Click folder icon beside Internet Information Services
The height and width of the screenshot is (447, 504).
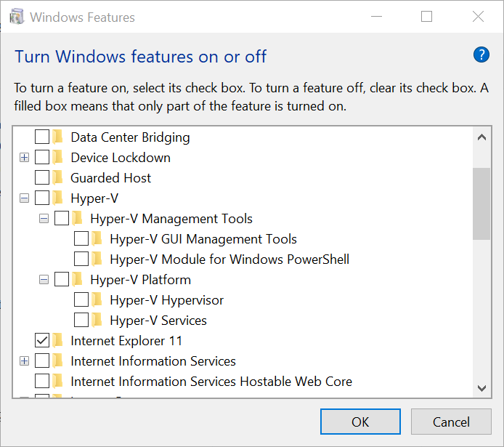pyautogui.click(x=58, y=361)
